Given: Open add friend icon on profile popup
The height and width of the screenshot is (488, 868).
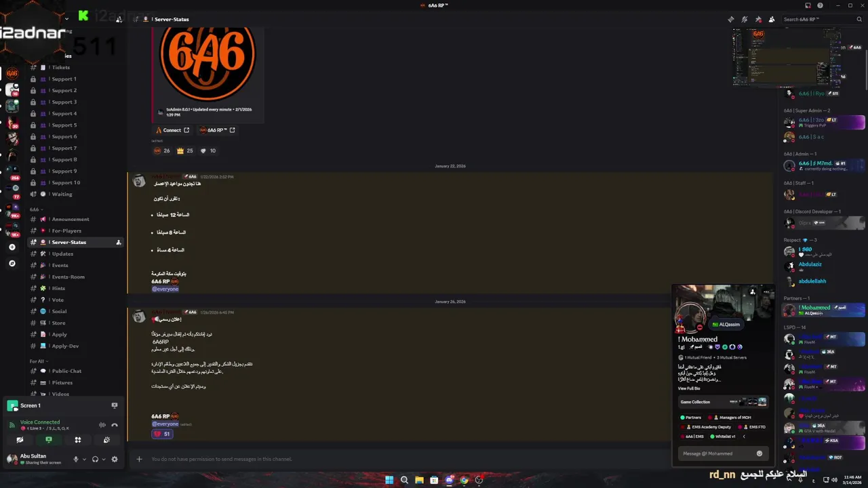Looking at the screenshot, I should pyautogui.click(x=753, y=291).
